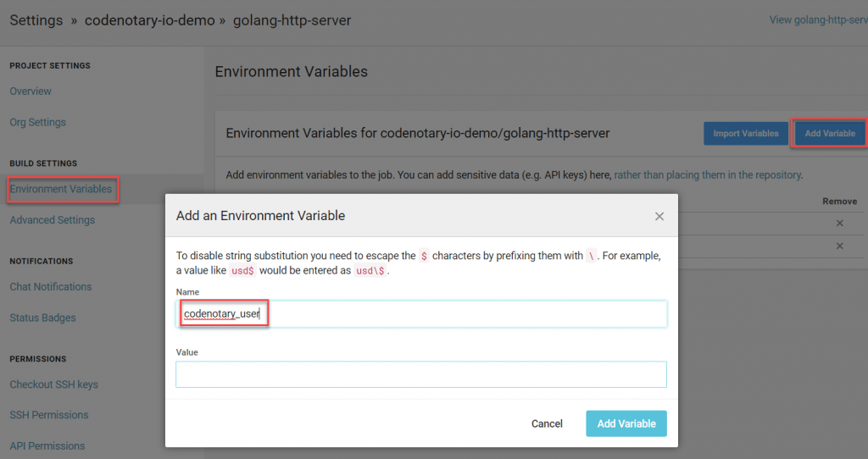Open Advanced Settings
Viewport: 868px width, 459px height.
click(x=52, y=220)
